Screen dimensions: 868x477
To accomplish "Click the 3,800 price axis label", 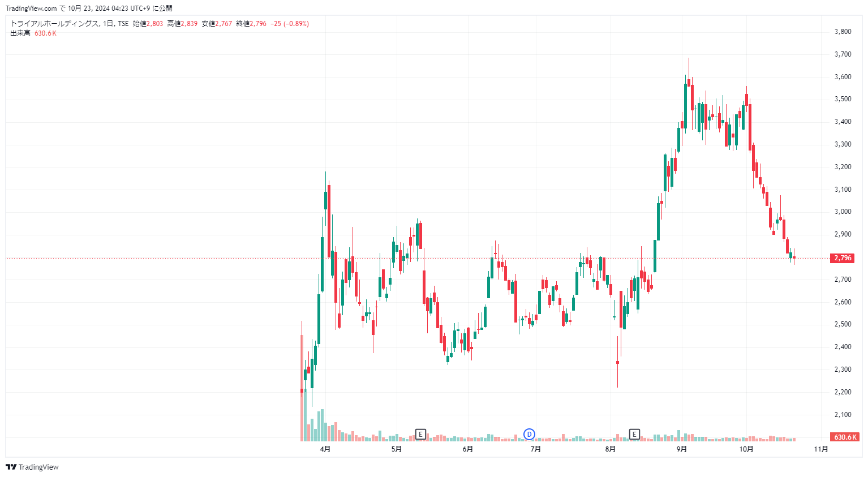I will tap(843, 32).
